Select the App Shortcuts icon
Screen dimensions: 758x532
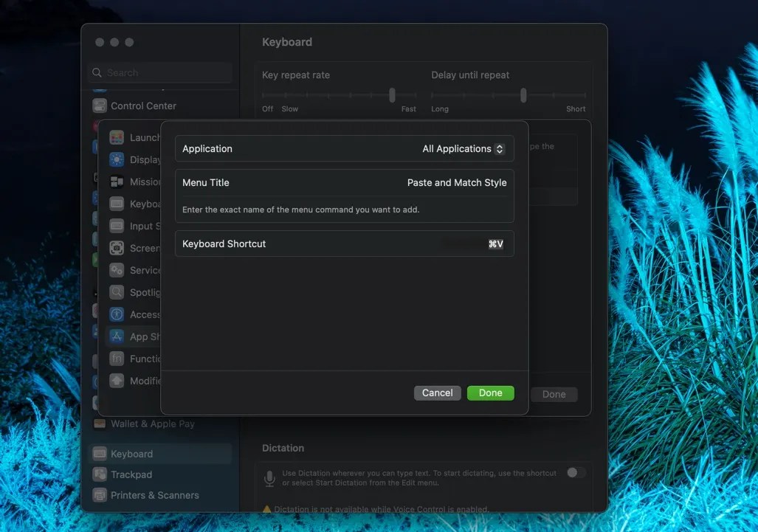[x=117, y=336]
